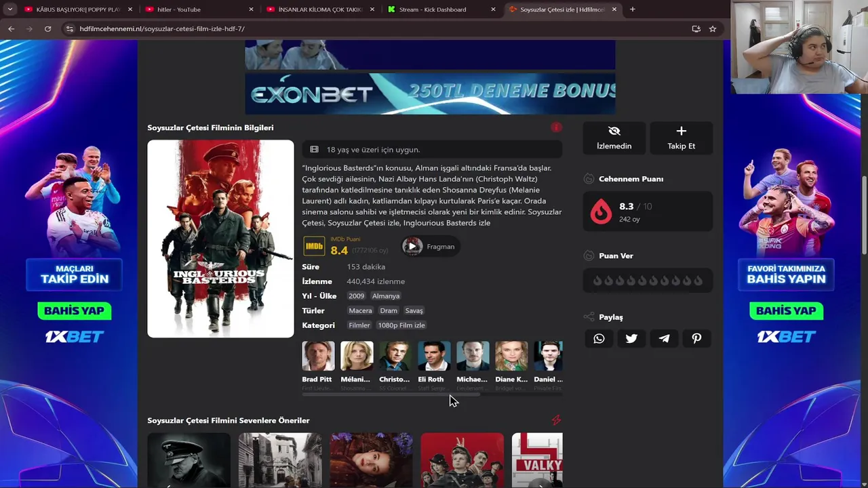Click the site info icon in address bar
The image size is (868, 488).
point(69,28)
